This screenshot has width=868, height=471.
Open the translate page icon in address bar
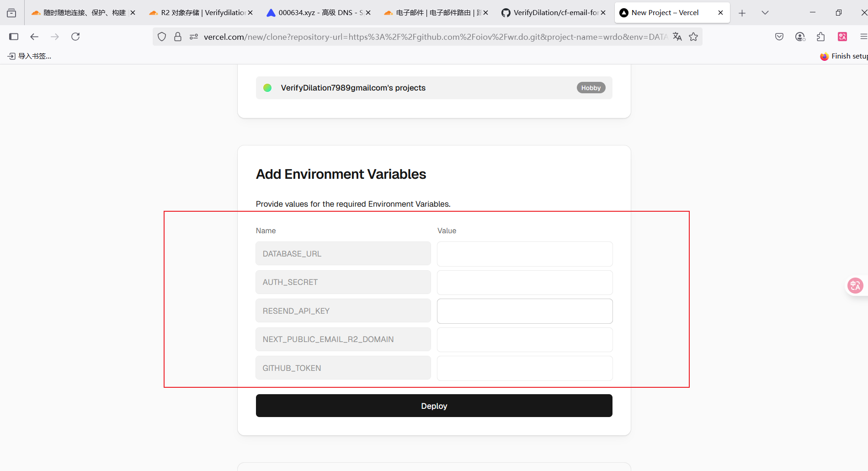(x=677, y=37)
